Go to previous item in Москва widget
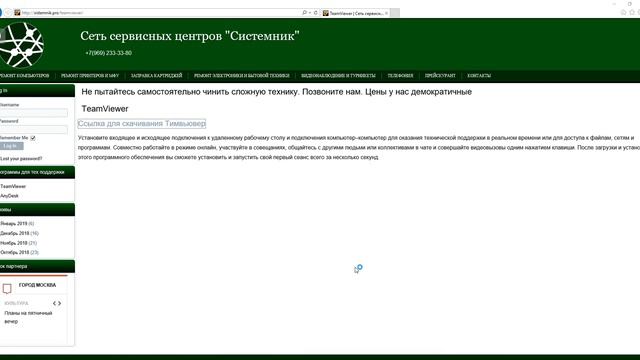The width and height of the screenshot is (640, 360). 54,303
